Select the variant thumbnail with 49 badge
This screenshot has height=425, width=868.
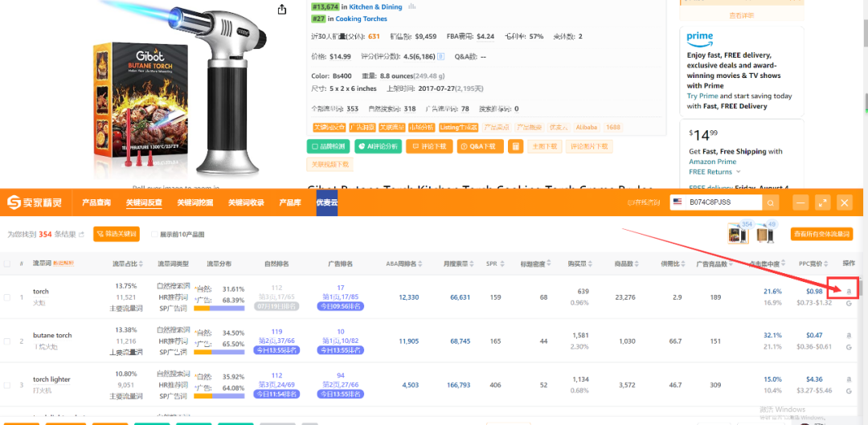(765, 235)
